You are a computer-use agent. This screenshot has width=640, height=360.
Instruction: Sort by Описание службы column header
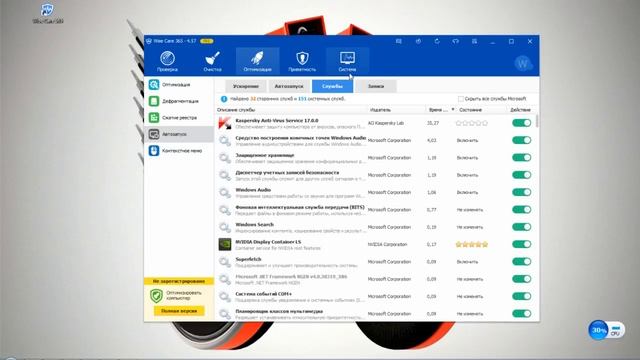[x=236, y=110]
